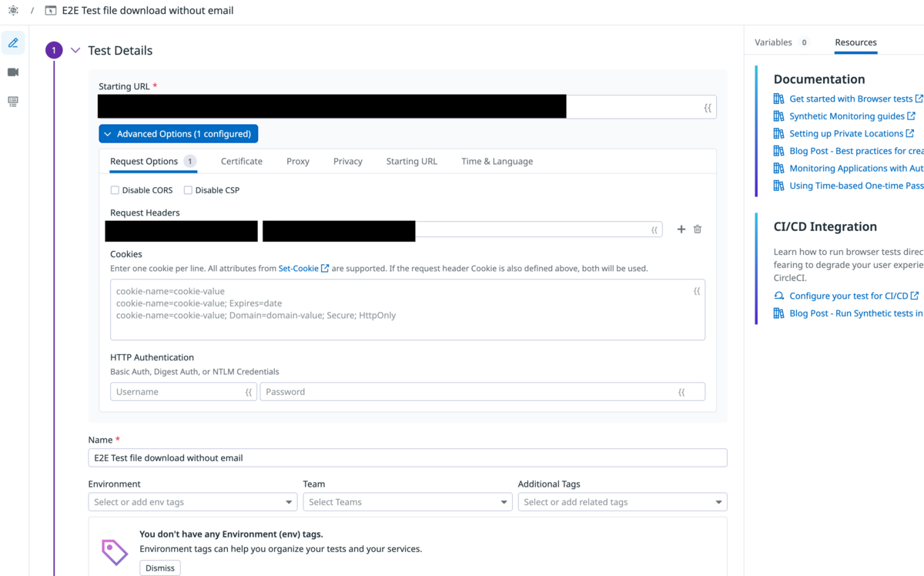Open the Additional Tags dropdown

pyautogui.click(x=622, y=502)
